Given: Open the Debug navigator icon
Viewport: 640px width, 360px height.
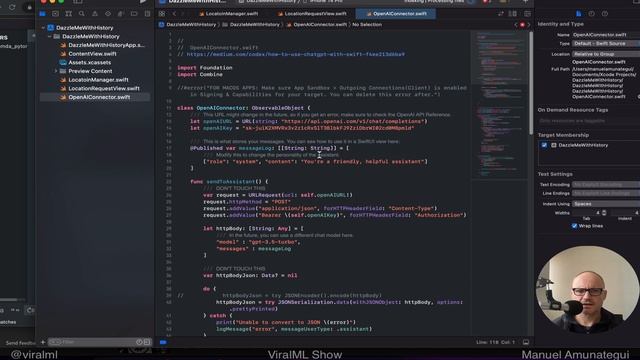Looking at the screenshot, I should (x=121, y=14).
